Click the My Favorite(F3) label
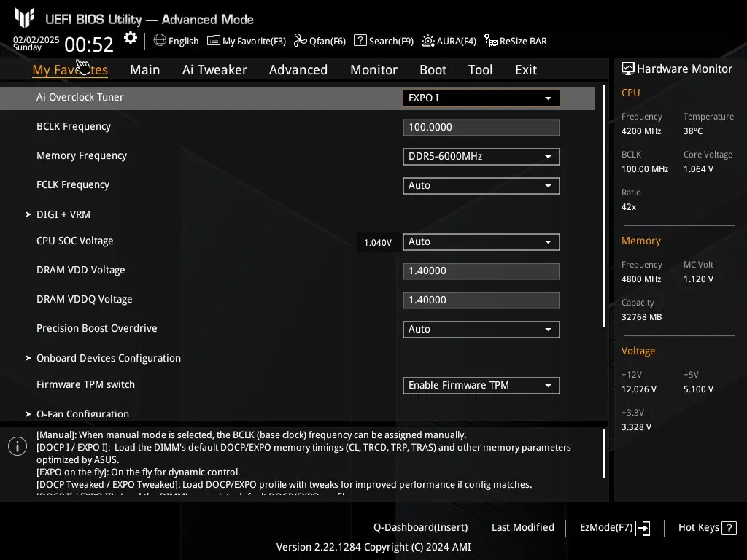Viewport: 747px width, 560px height. point(254,42)
